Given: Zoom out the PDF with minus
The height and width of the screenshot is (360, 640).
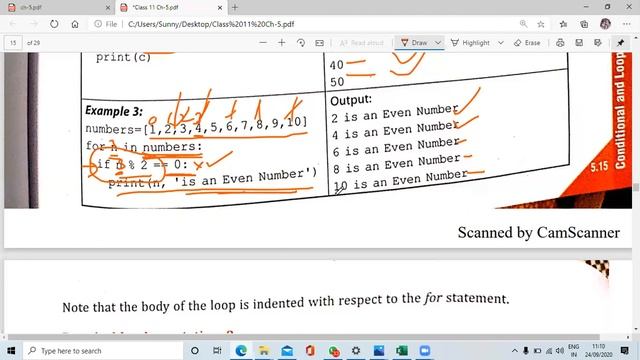Looking at the screenshot, I should click(263, 42).
